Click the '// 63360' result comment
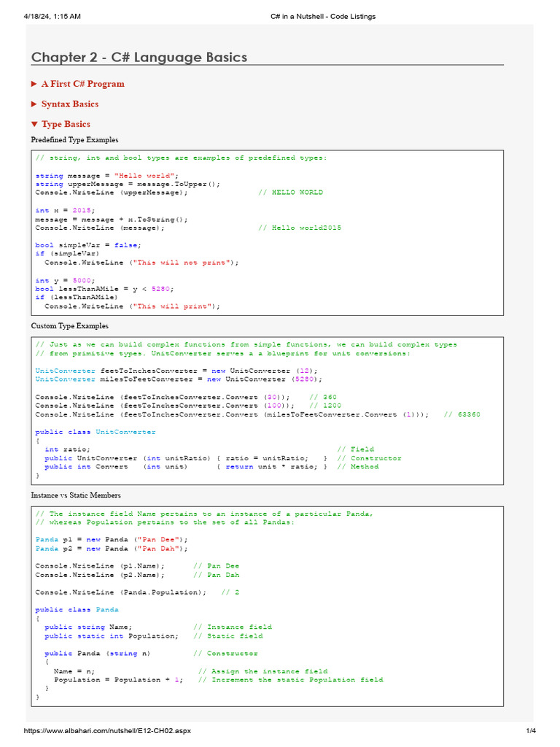The width and height of the screenshot is (560, 747). (462, 414)
